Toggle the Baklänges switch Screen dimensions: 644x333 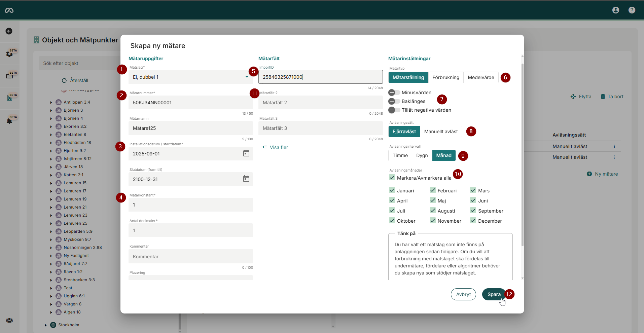click(x=394, y=101)
